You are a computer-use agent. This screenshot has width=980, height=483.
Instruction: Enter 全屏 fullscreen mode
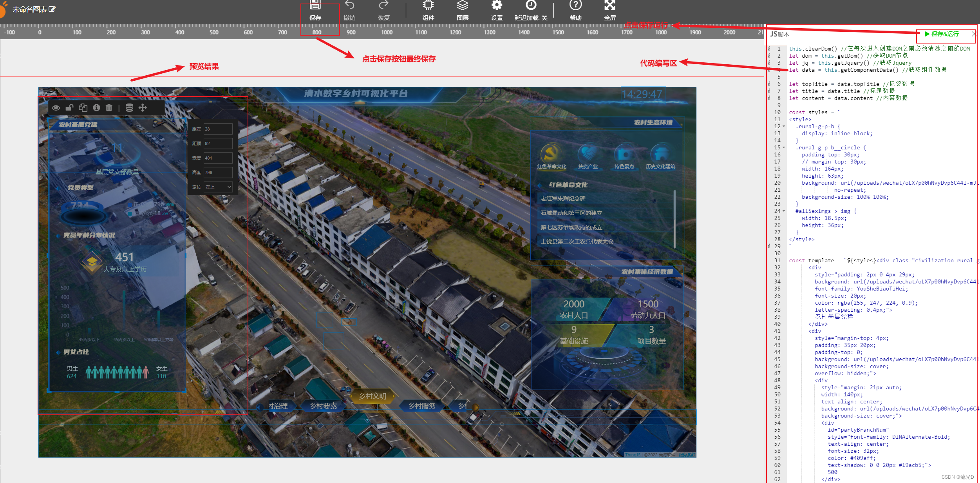tap(609, 5)
